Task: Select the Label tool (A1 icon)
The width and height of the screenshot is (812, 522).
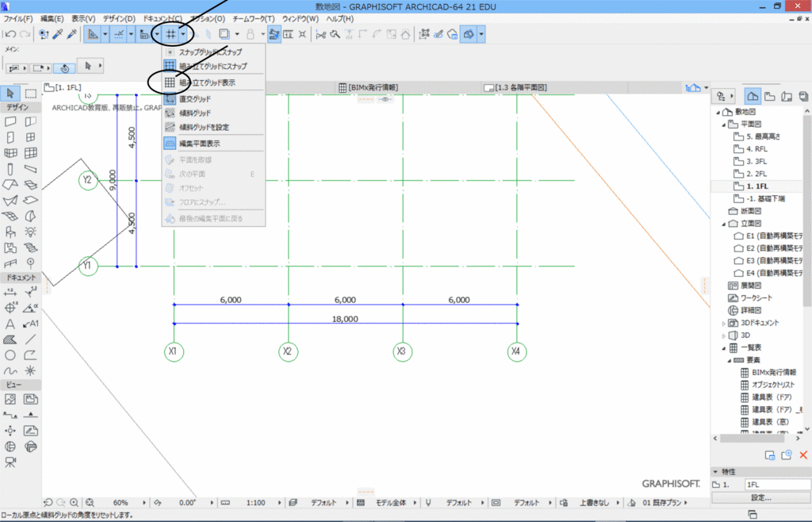Action: pos(31,324)
